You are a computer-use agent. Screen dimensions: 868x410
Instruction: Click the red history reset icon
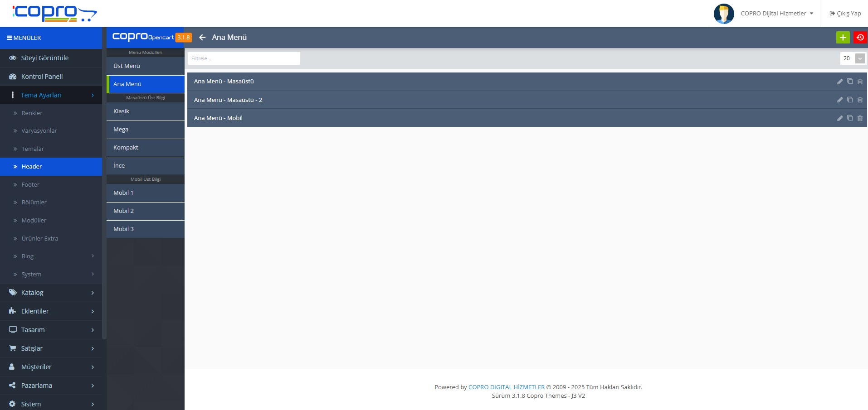tap(860, 38)
